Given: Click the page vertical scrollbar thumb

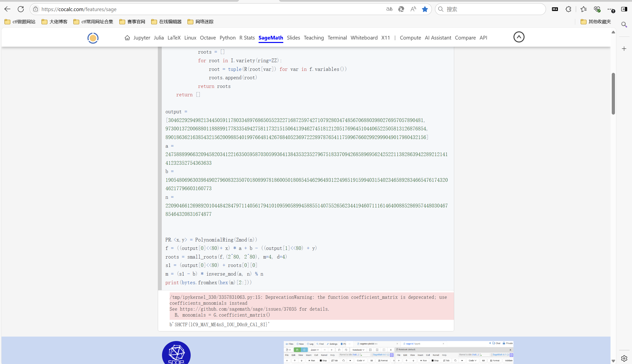Looking at the screenshot, I should [x=613, y=94].
